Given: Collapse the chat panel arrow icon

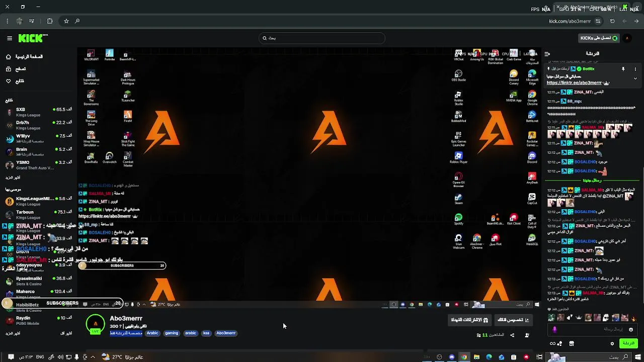Looking at the screenshot, I should 547,54.
